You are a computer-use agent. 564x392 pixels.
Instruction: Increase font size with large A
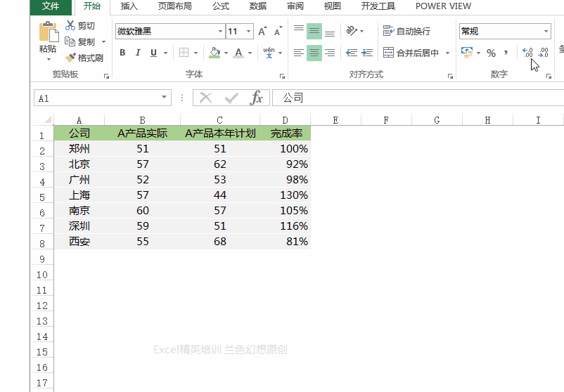[262, 31]
